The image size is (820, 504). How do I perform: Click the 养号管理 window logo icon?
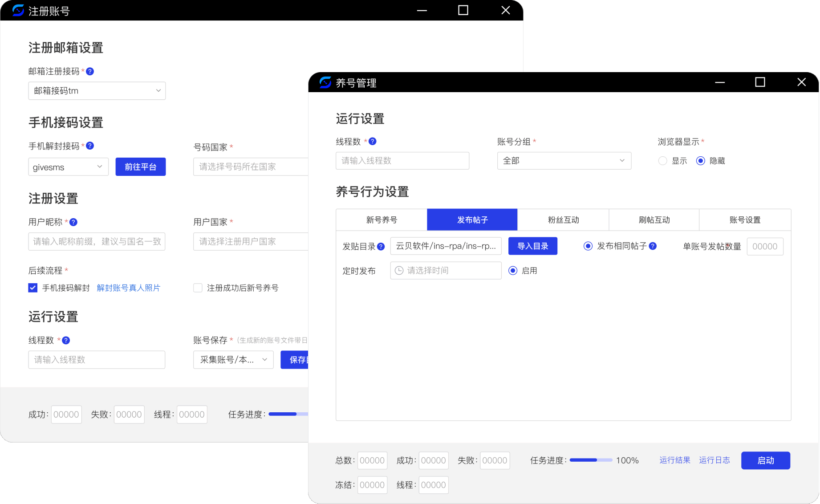tap(325, 82)
